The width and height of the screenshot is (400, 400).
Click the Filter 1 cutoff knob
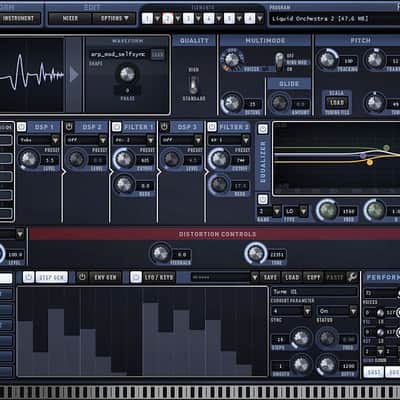[x=124, y=159]
